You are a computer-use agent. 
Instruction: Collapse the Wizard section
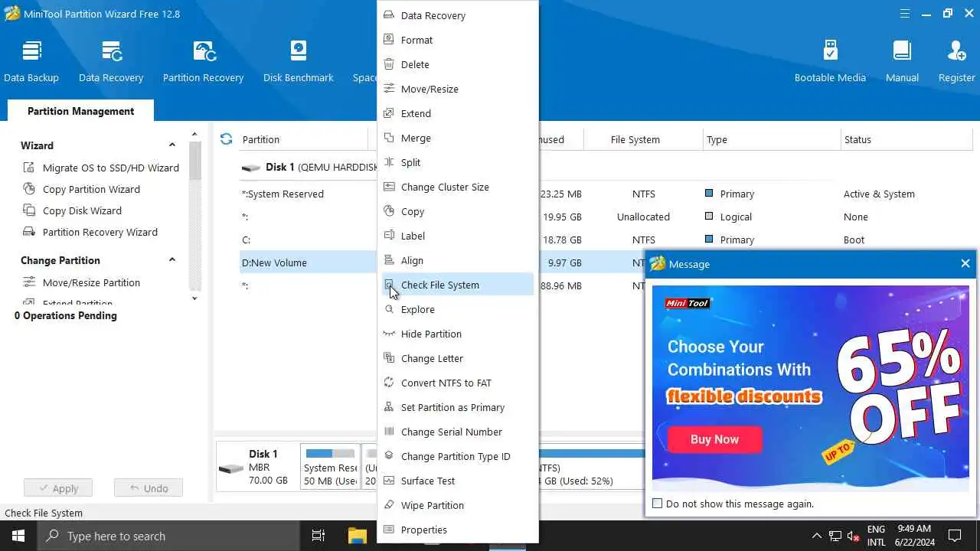click(x=171, y=145)
